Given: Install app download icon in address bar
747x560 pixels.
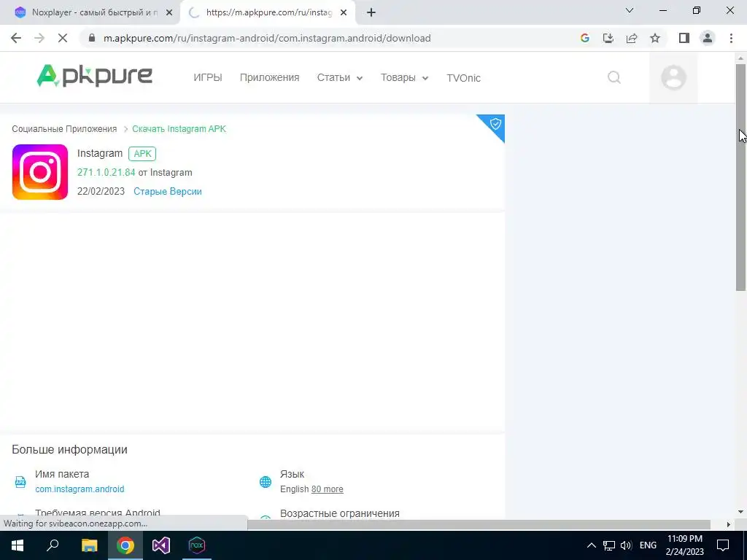Looking at the screenshot, I should (x=608, y=38).
